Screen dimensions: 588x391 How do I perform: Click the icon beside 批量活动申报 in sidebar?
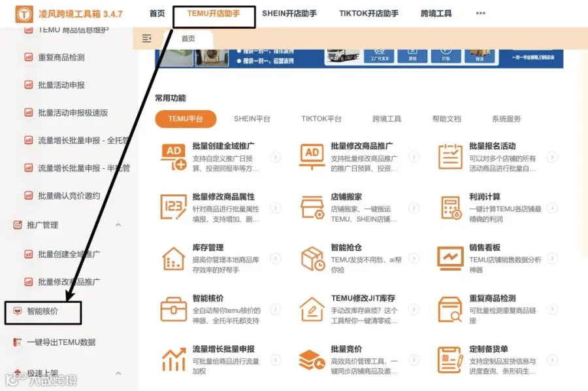[29, 85]
